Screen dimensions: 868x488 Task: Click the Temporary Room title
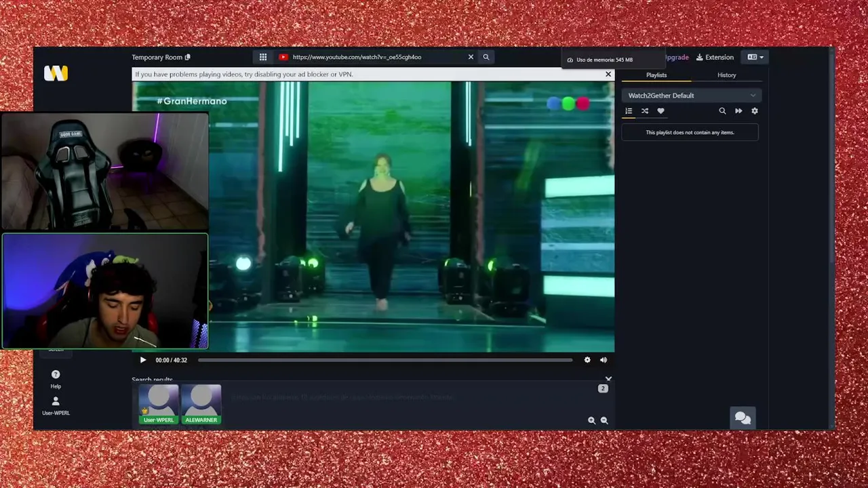(x=157, y=57)
